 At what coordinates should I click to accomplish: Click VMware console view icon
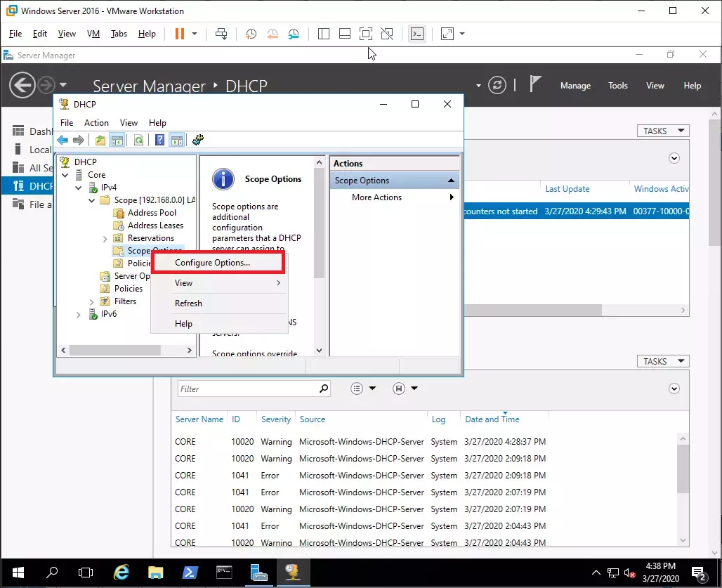417,34
